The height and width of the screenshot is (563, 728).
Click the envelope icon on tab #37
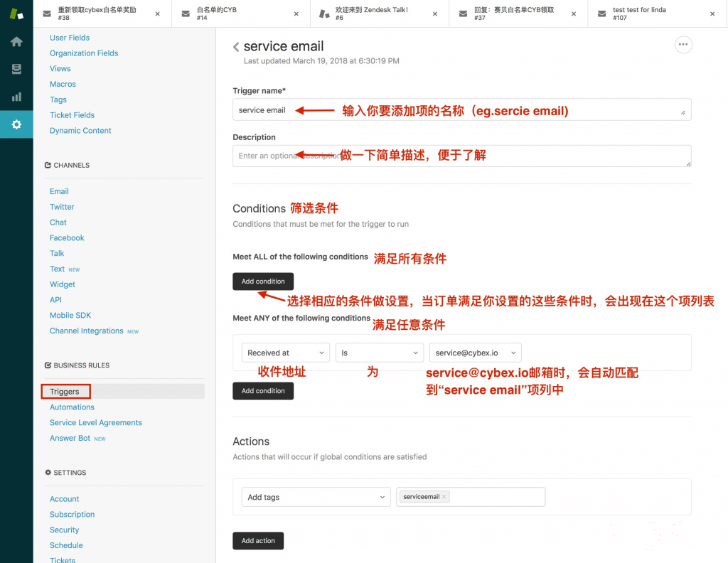[x=463, y=14]
